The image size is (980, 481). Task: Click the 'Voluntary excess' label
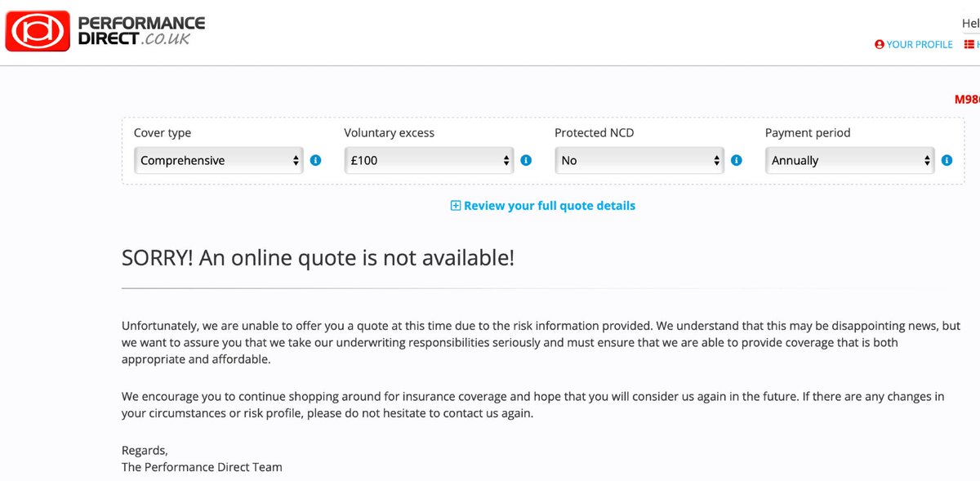[390, 133]
